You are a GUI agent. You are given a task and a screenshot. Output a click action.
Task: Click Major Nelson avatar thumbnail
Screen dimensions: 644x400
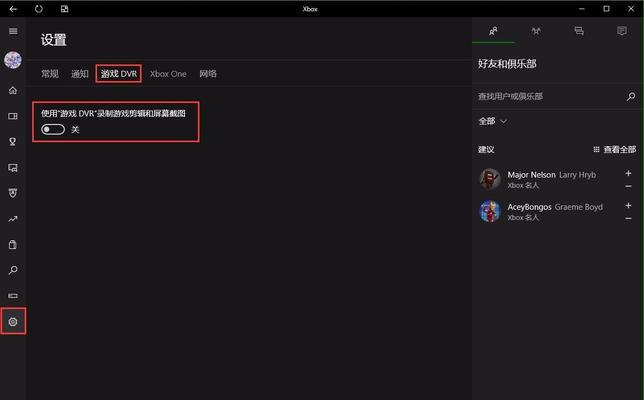490,179
